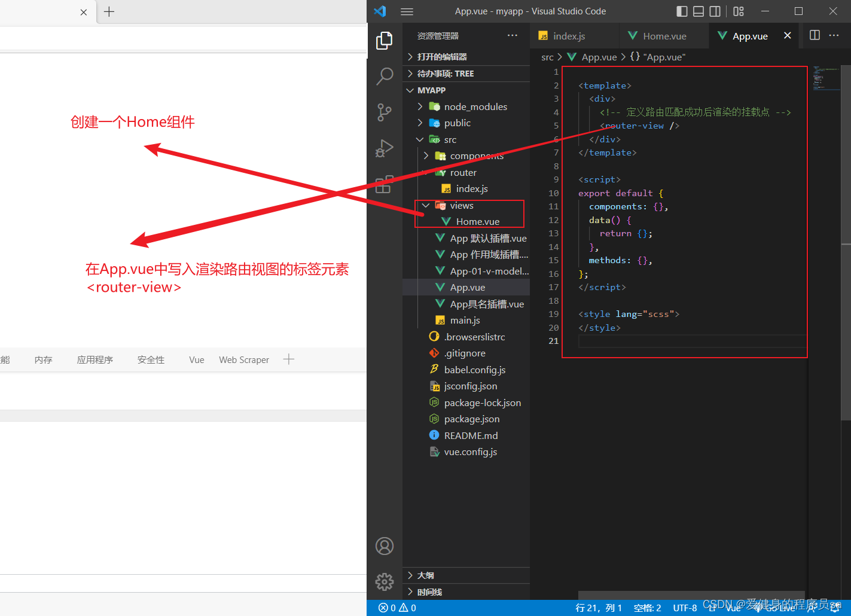
Task: Open App具名插槽.vue file
Action: coord(466,304)
